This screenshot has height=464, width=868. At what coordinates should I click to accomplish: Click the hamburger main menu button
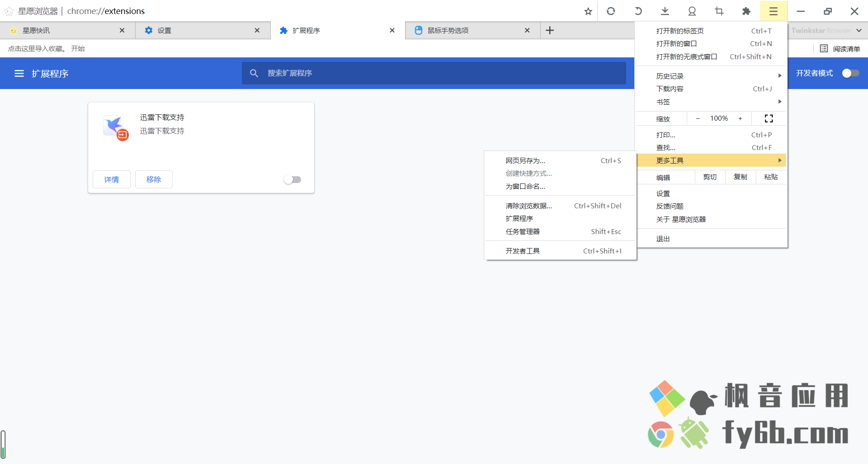coord(774,11)
